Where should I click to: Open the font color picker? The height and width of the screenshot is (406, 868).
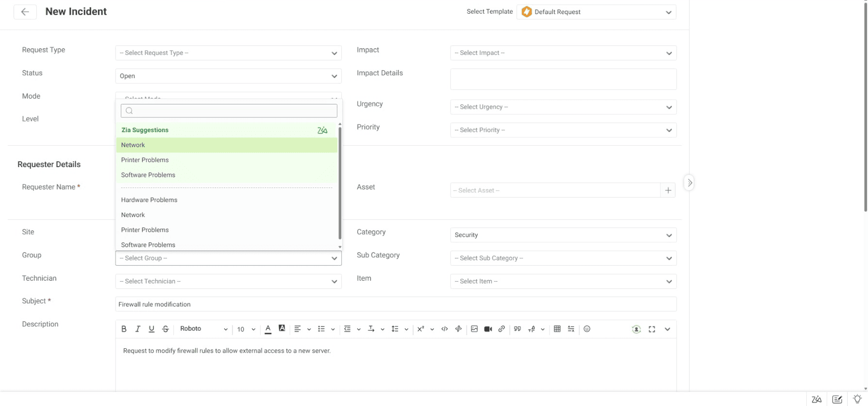point(268,329)
